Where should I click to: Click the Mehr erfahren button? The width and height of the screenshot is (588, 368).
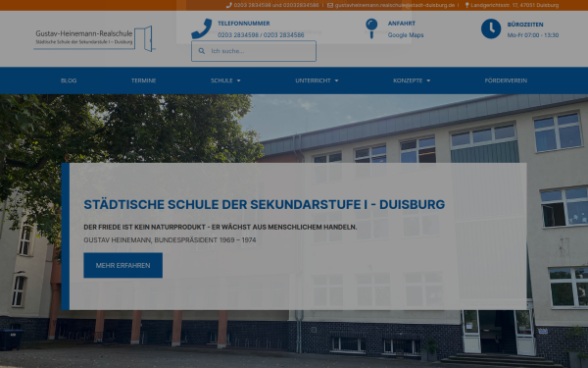[123, 266]
